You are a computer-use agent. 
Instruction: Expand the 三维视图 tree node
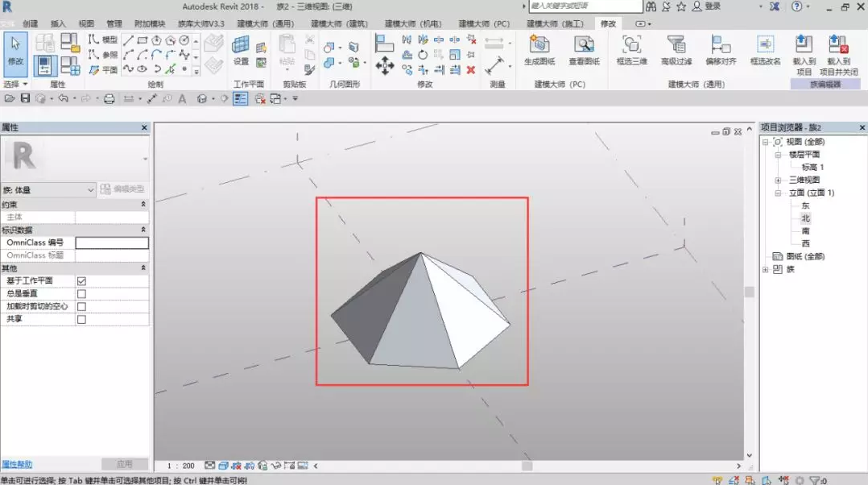(778, 180)
